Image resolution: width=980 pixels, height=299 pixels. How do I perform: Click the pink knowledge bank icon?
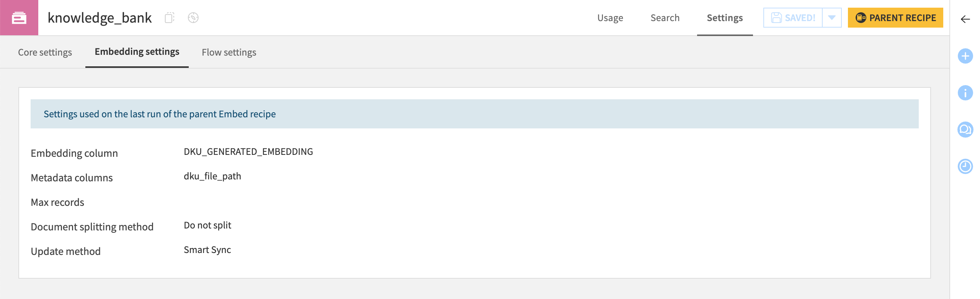point(19,17)
